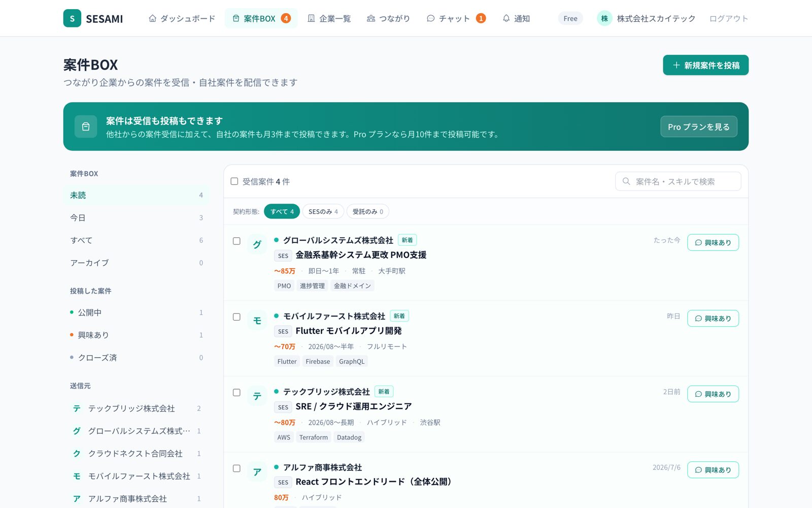812x508 pixels.
Task: Mark 興味あり on Flutter case
Action: coord(713,318)
